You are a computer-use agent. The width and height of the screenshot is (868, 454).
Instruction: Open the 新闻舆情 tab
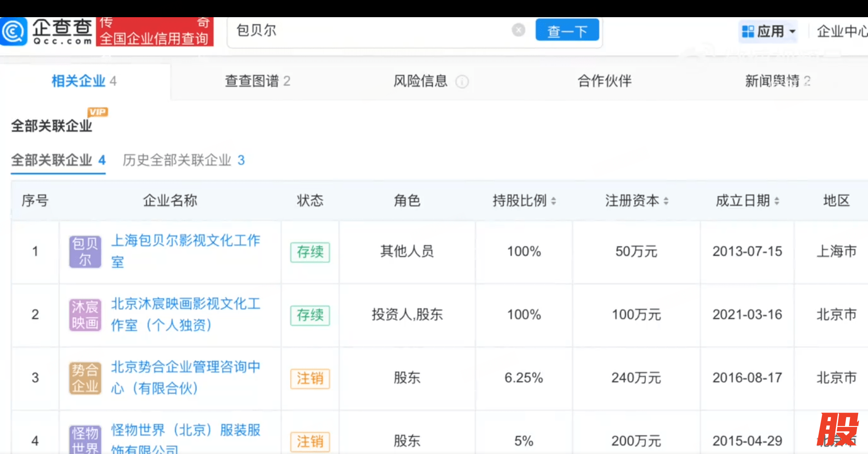pyautogui.click(x=778, y=81)
